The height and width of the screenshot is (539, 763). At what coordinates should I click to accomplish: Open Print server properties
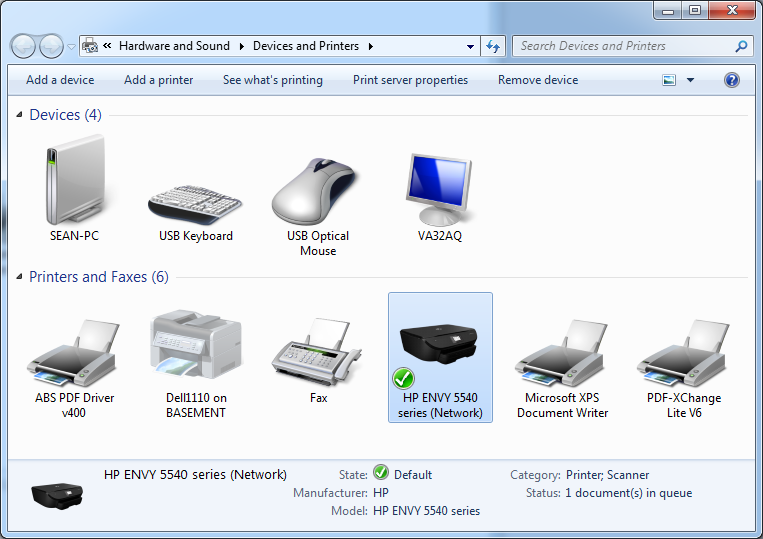410,80
